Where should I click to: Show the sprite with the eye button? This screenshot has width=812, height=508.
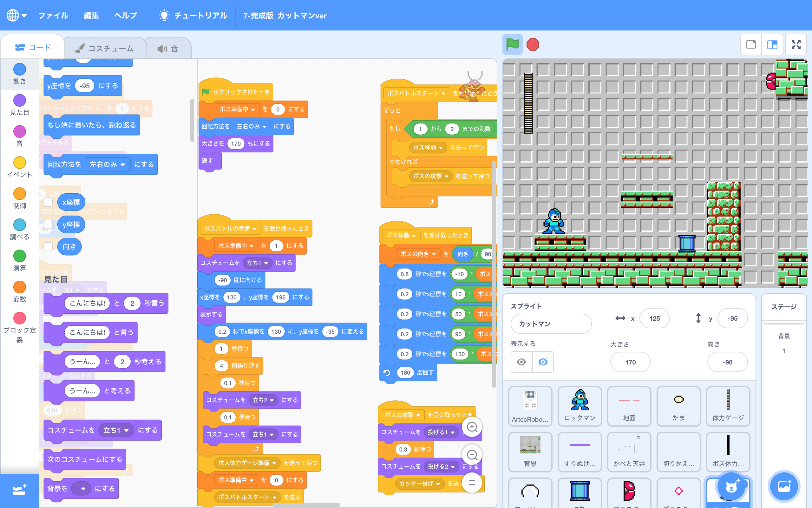[x=521, y=362]
